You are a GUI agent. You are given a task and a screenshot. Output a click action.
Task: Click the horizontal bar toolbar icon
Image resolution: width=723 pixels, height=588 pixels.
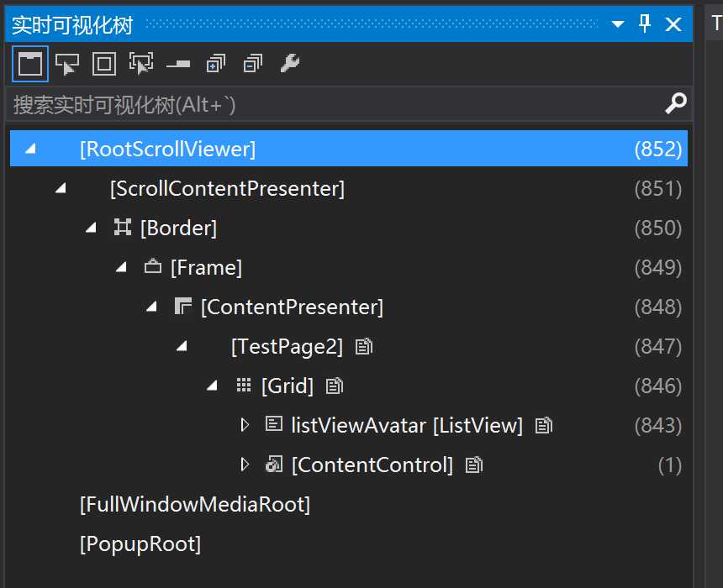pyautogui.click(x=178, y=64)
